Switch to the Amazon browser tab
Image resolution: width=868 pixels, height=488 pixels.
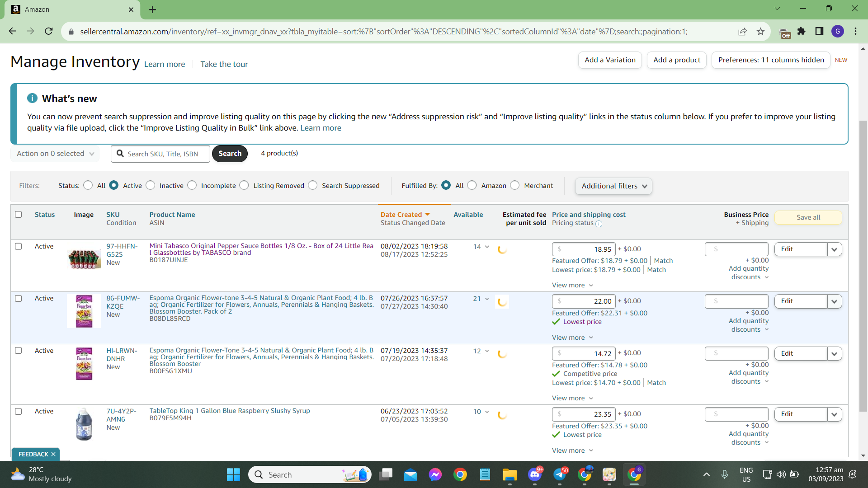pyautogui.click(x=72, y=9)
